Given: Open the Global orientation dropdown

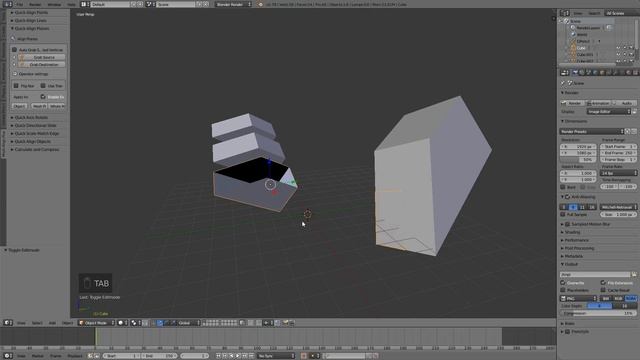Looking at the screenshot, I should [x=189, y=323].
